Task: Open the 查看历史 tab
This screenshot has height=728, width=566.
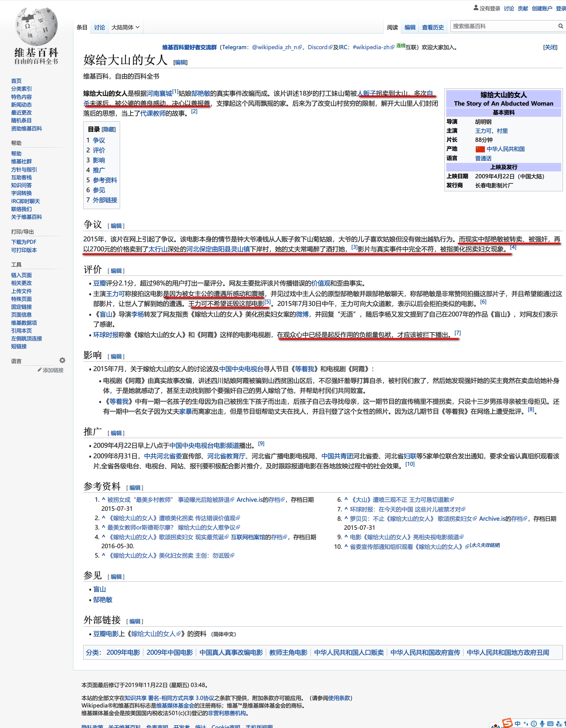Action: (x=433, y=27)
